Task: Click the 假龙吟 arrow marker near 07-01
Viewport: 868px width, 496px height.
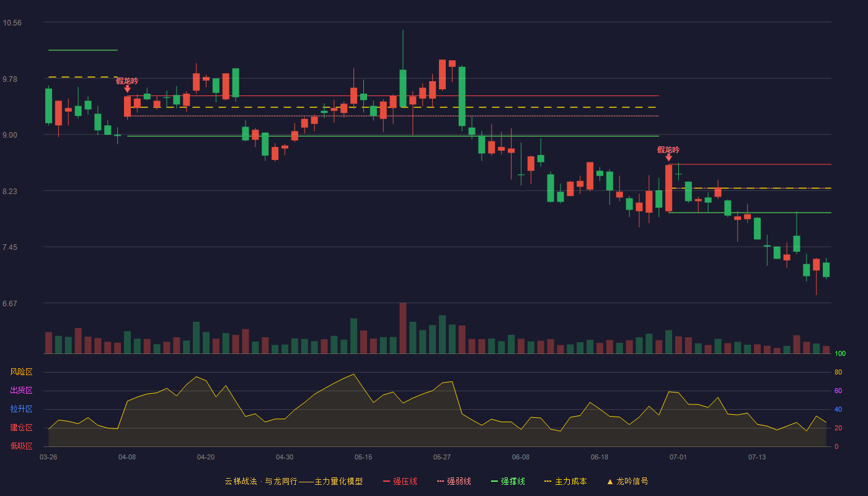Action: click(x=668, y=158)
